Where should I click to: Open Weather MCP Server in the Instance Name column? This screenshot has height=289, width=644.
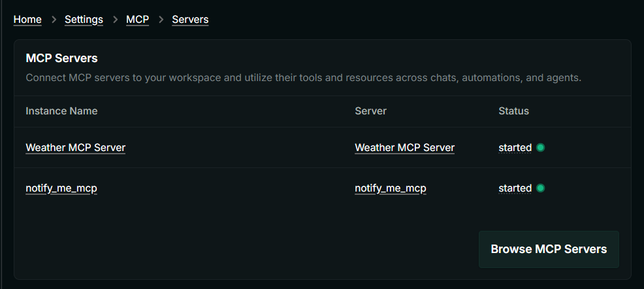[x=75, y=148]
